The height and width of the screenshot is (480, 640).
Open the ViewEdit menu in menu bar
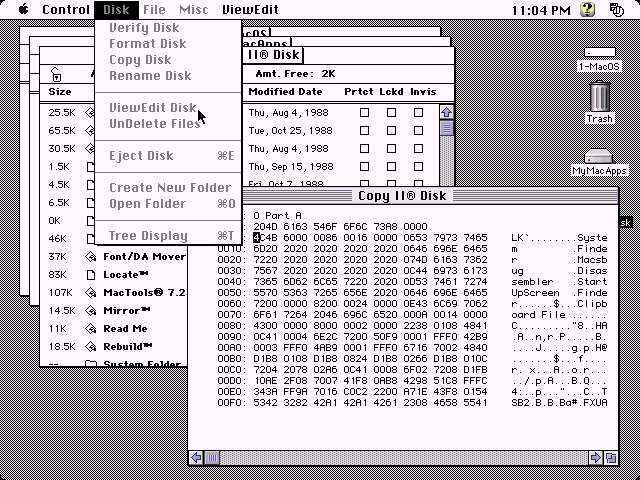pyautogui.click(x=250, y=9)
